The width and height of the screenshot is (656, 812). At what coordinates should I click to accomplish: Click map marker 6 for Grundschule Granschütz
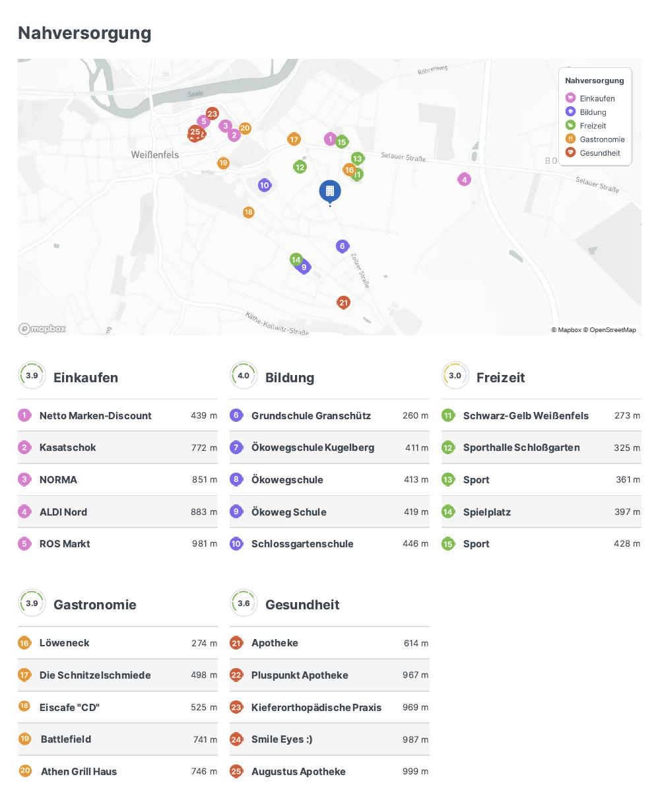[x=342, y=246]
